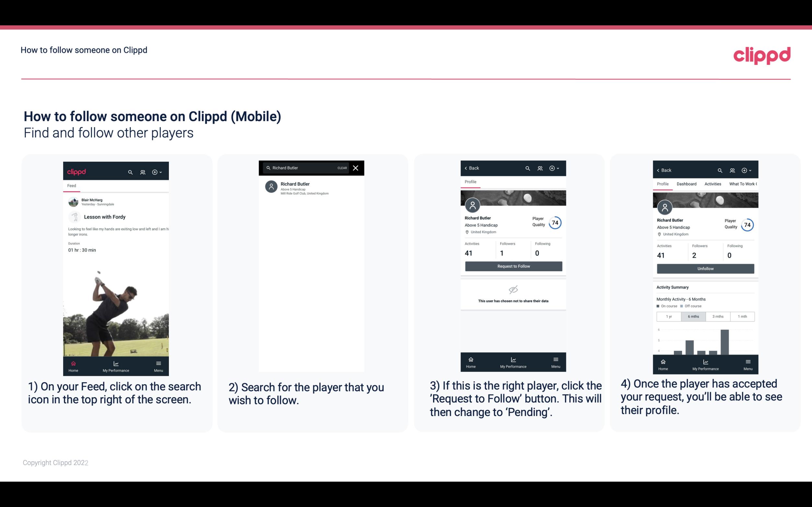Select the Dashboard tab on profile
The width and height of the screenshot is (812, 507).
(x=687, y=183)
